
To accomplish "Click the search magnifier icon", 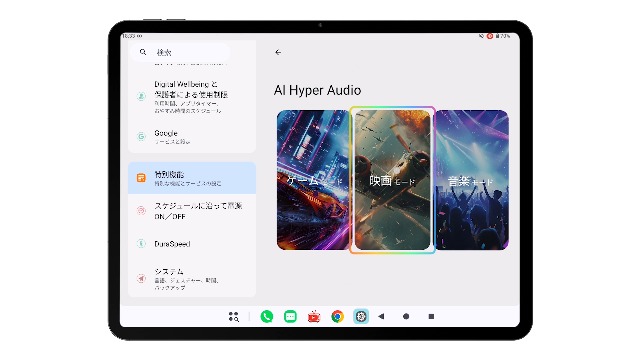I will (143, 52).
